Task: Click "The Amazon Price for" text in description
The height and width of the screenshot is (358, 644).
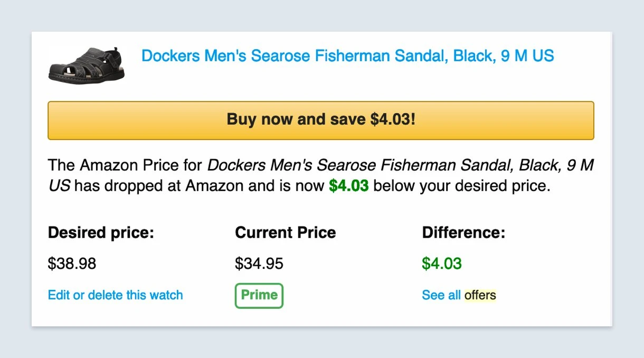Action: point(125,165)
